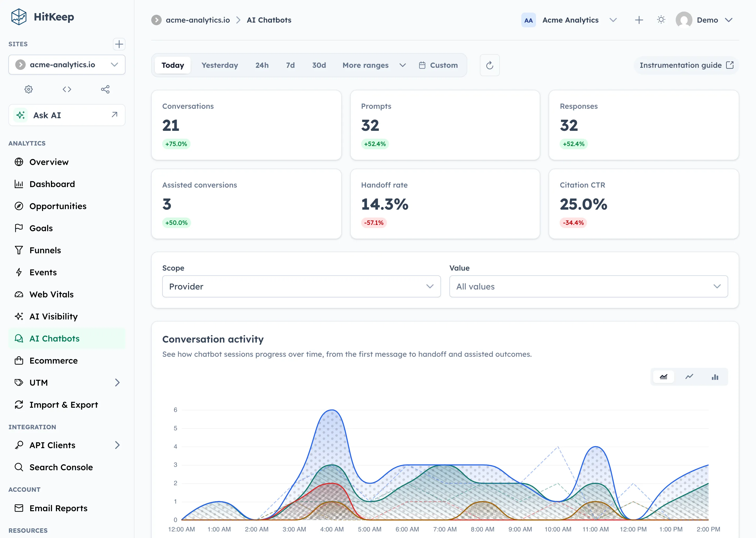Open the Demo user menu
Screen dimensions: 756x538
click(x=704, y=20)
